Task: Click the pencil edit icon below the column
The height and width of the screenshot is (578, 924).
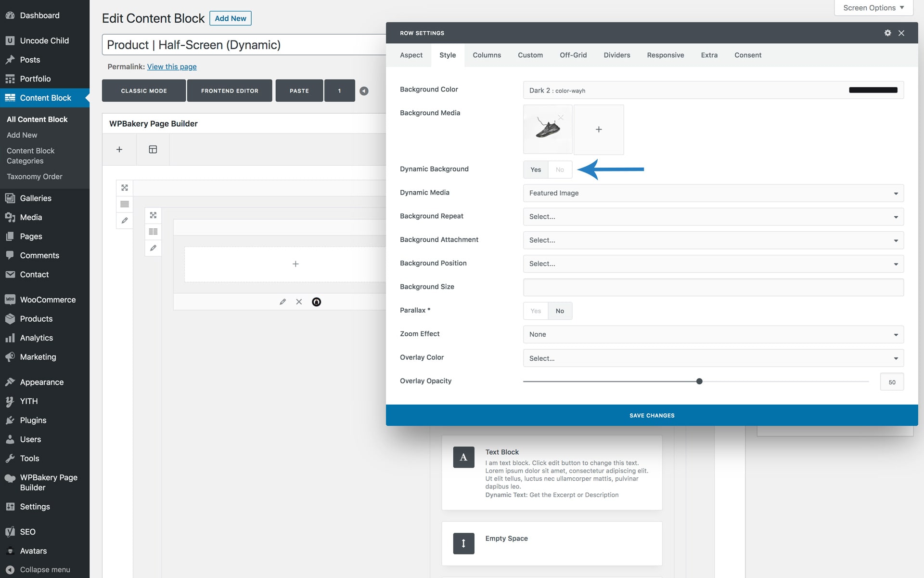Action: pyautogui.click(x=282, y=302)
